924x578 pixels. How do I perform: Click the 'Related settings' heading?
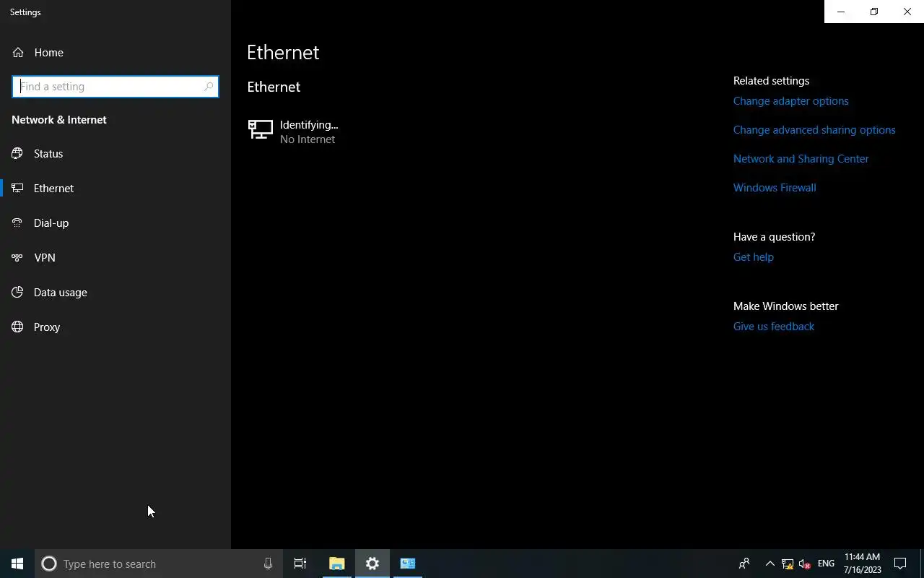(771, 81)
